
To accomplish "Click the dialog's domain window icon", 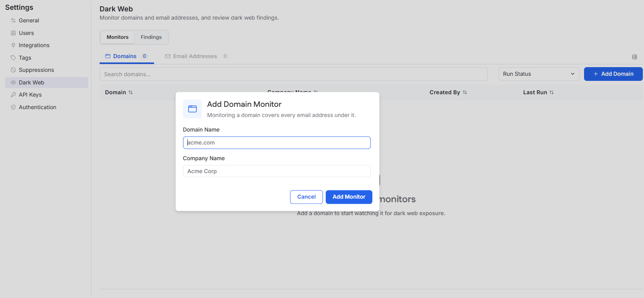I will coord(192,109).
